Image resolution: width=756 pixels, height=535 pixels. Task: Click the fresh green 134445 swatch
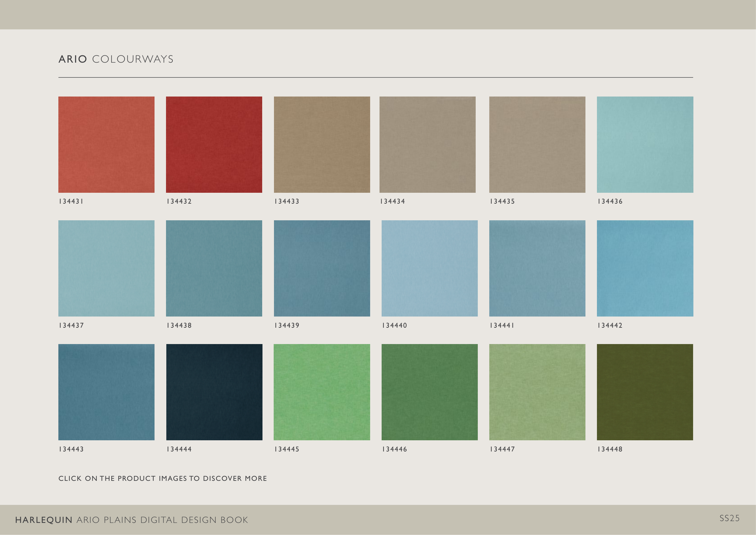[x=322, y=392]
